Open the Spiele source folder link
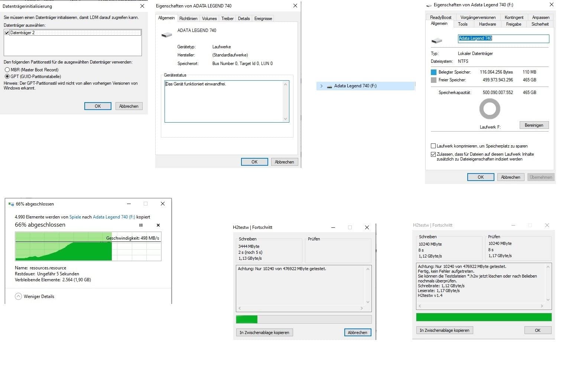Viewport: 588px width, 366px height. (75, 217)
